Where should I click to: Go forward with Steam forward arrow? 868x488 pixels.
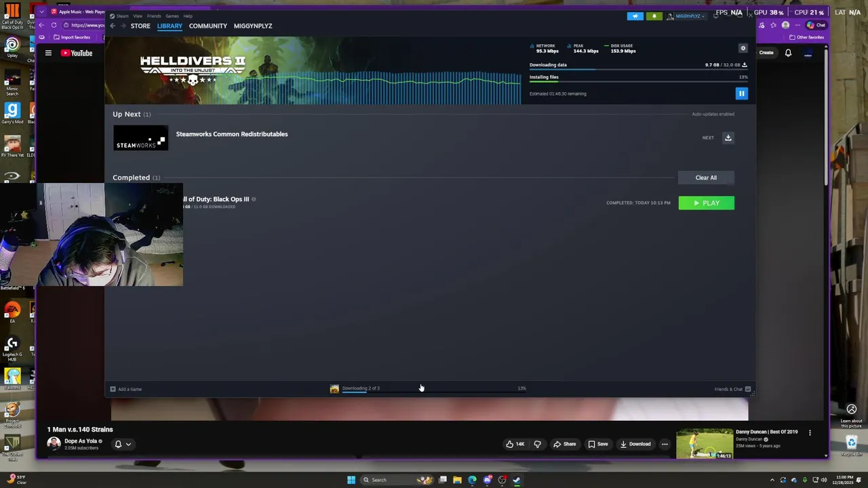tap(123, 26)
